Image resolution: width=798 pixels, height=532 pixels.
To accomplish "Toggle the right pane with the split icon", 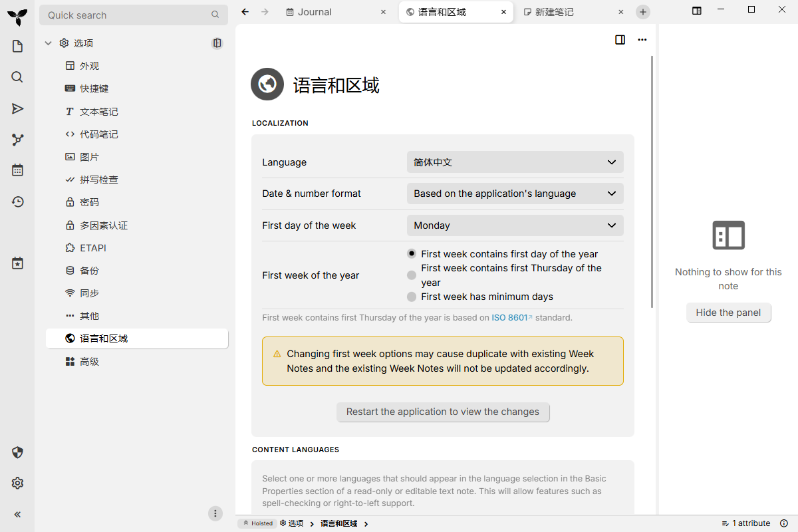I will point(620,40).
